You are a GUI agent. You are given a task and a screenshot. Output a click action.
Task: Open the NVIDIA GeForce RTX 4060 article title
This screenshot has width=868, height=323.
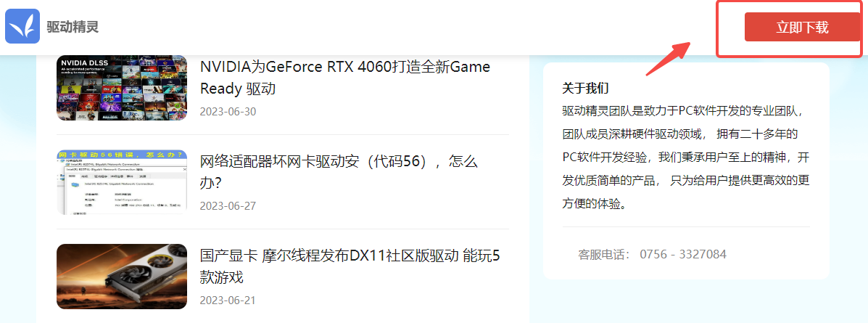pyautogui.click(x=345, y=78)
